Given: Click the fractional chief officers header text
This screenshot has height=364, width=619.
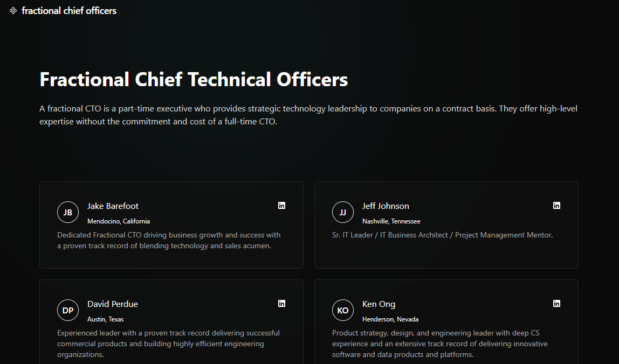Looking at the screenshot, I should coord(68,10).
